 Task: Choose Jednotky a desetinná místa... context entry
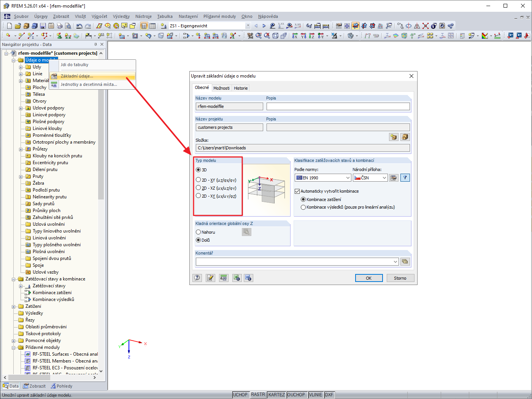click(x=92, y=84)
